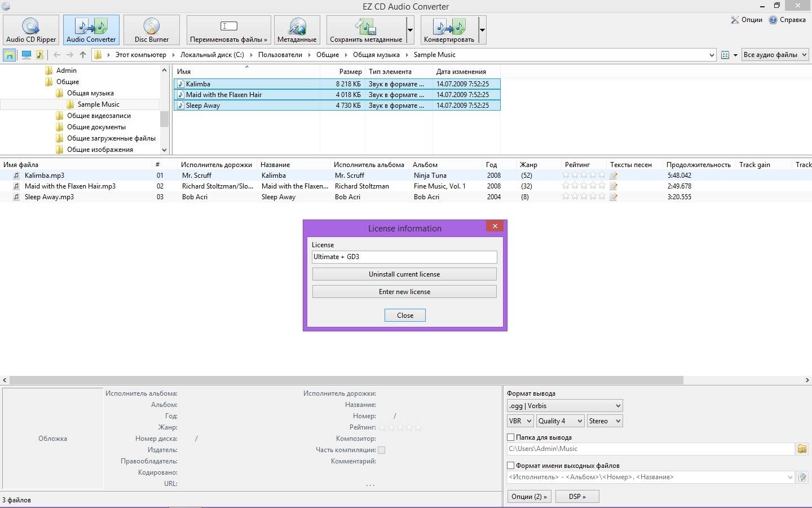The width and height of the screenshot is (812, 508).
Task: Change file list view mode icon
Action: click(x=725, y=55)
